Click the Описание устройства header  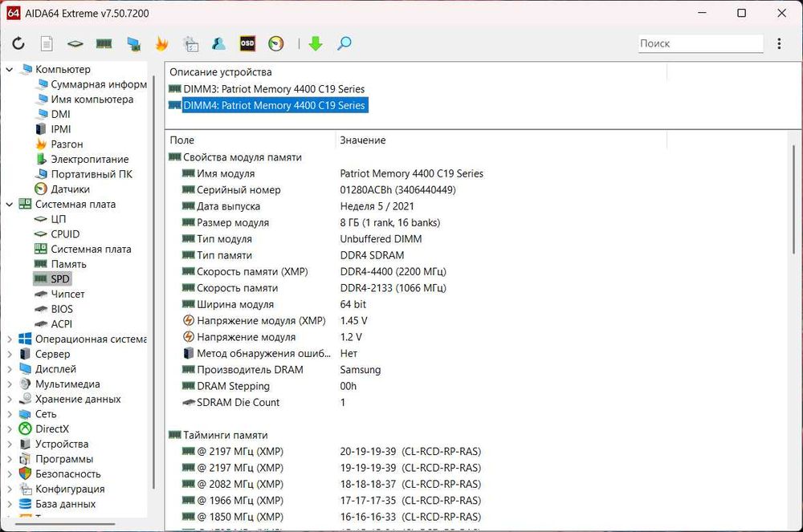[x=221, y=72]
